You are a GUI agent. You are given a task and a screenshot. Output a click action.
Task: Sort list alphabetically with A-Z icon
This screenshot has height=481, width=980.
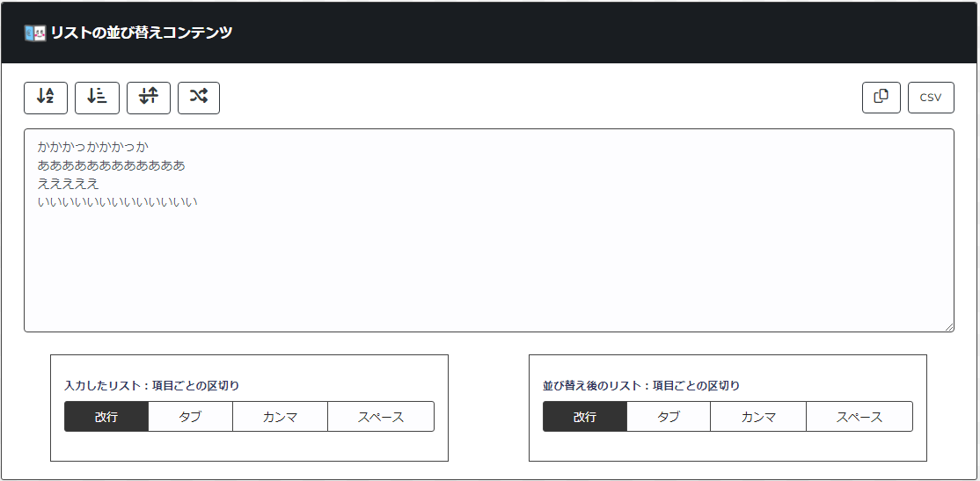point(46,98)
